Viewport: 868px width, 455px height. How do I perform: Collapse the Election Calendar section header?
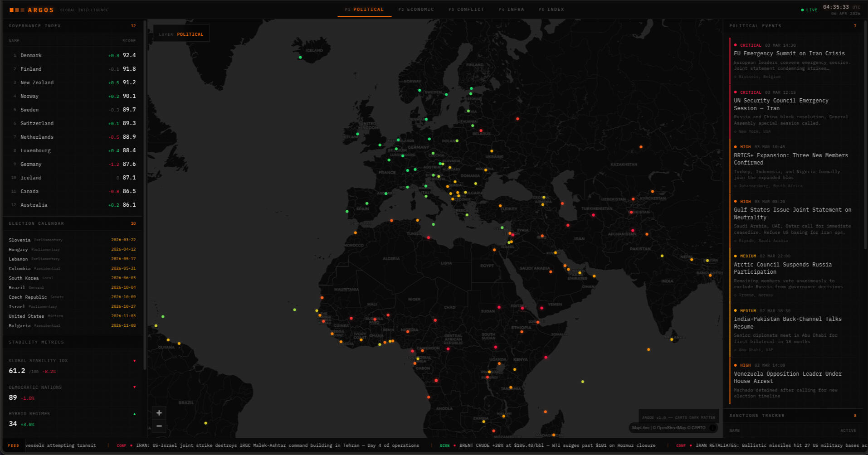click(36, 223)
